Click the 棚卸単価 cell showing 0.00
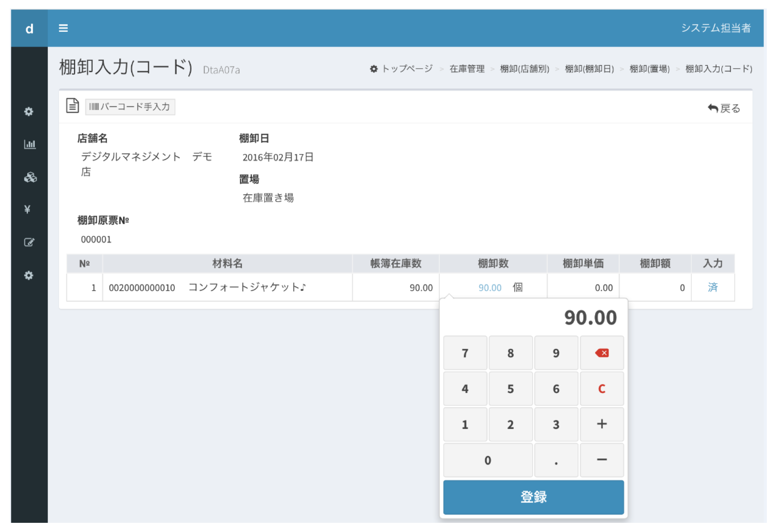The height and width of the screenshot is (532, 776). [x=583, y=287]
